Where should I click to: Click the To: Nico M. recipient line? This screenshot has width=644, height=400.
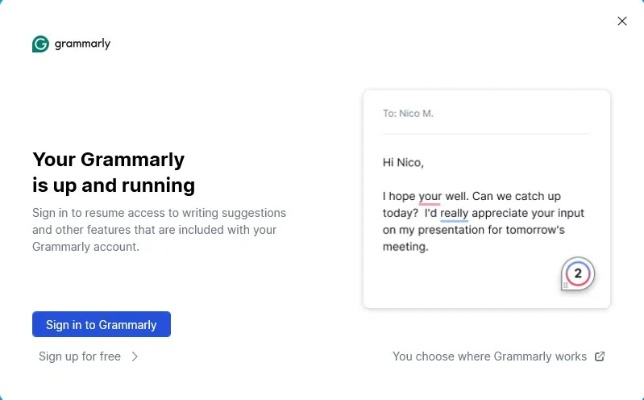point(408,113)
